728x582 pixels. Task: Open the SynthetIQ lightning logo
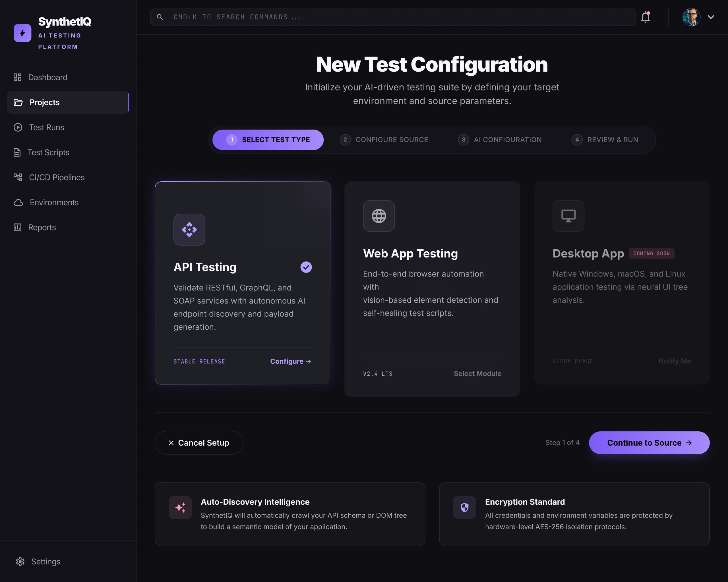pos(22,33)
